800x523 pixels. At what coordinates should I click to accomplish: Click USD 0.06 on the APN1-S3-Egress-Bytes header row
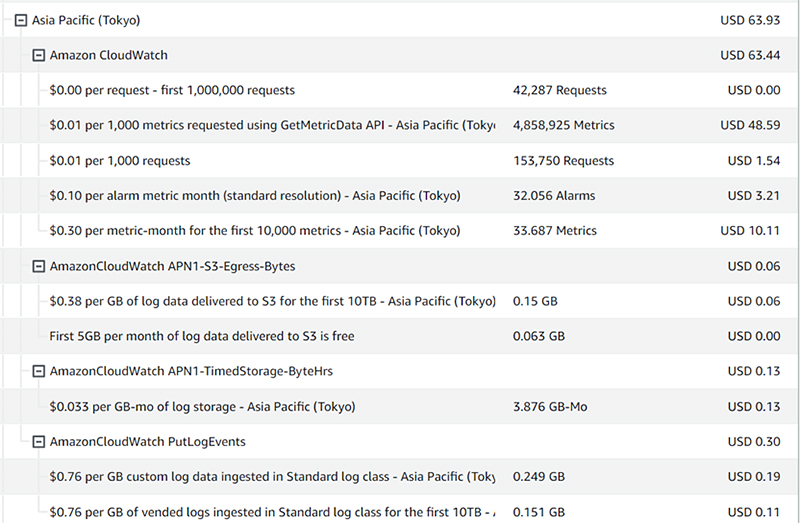click(754, 266)
